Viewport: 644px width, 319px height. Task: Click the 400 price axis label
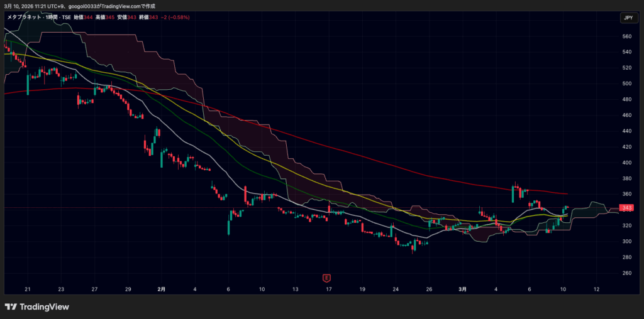coord(626,163)
